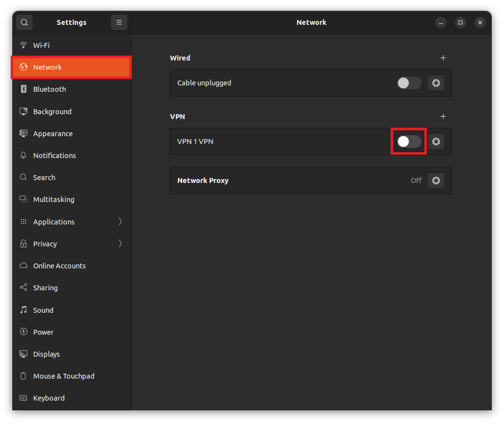
Task: Open the Wi-Fi settings panel
Action: [42, 45]
